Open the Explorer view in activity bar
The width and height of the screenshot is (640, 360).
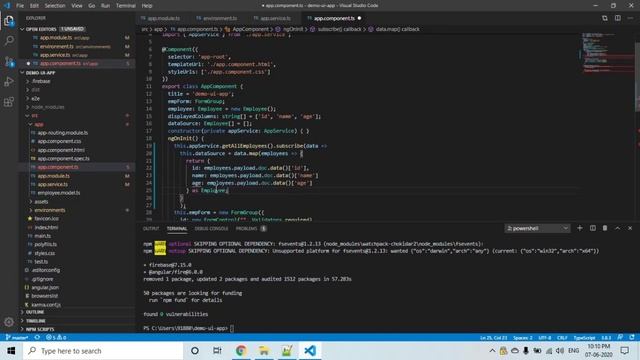pyautogui.click(x=9, y=21)
